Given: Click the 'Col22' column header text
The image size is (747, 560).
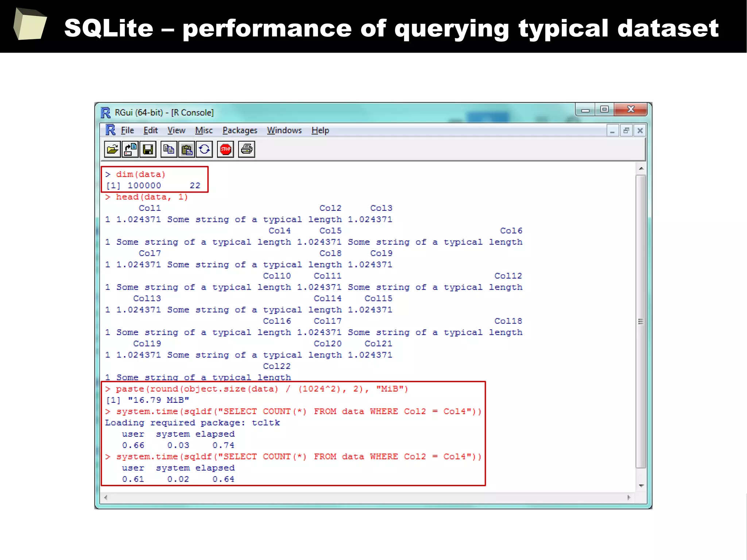Looking at the screenshot, I should [277, 366].
